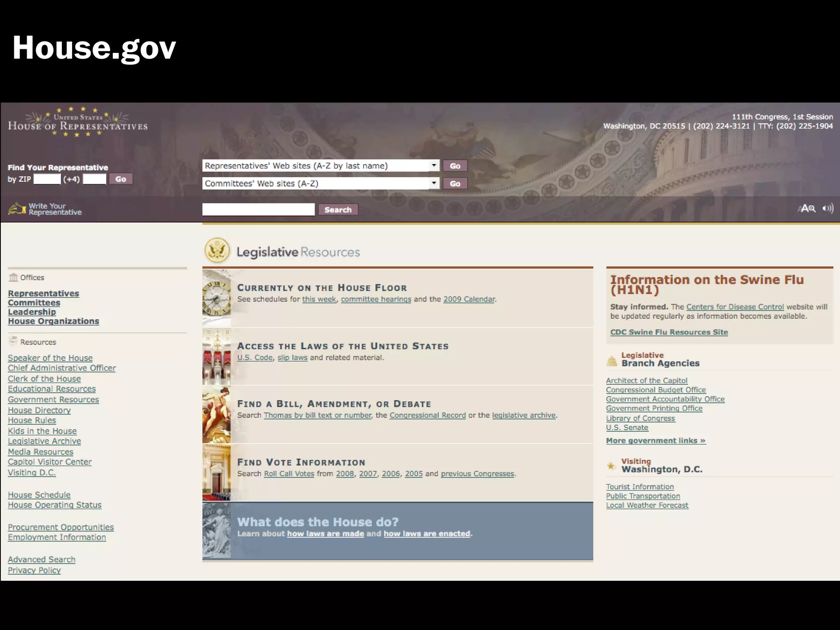Click Go button for ZIP lookup
This screenshot has height=630, width=840.
121,179
